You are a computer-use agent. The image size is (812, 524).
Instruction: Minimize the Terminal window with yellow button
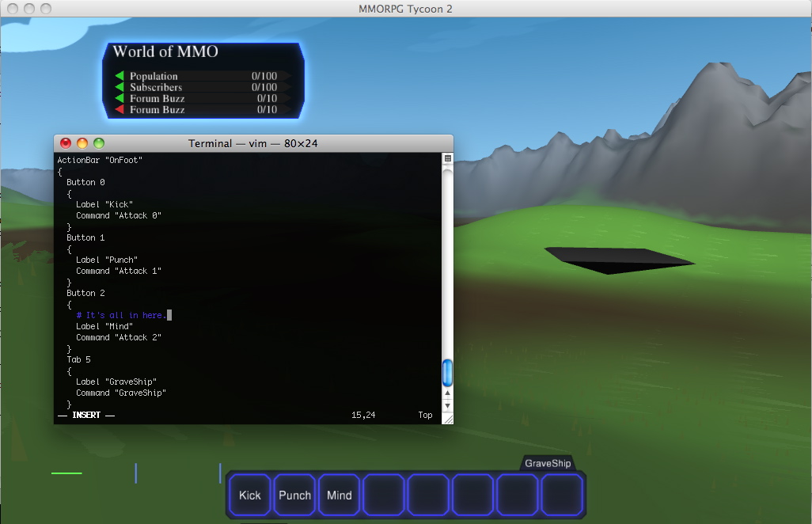point(82,143)
